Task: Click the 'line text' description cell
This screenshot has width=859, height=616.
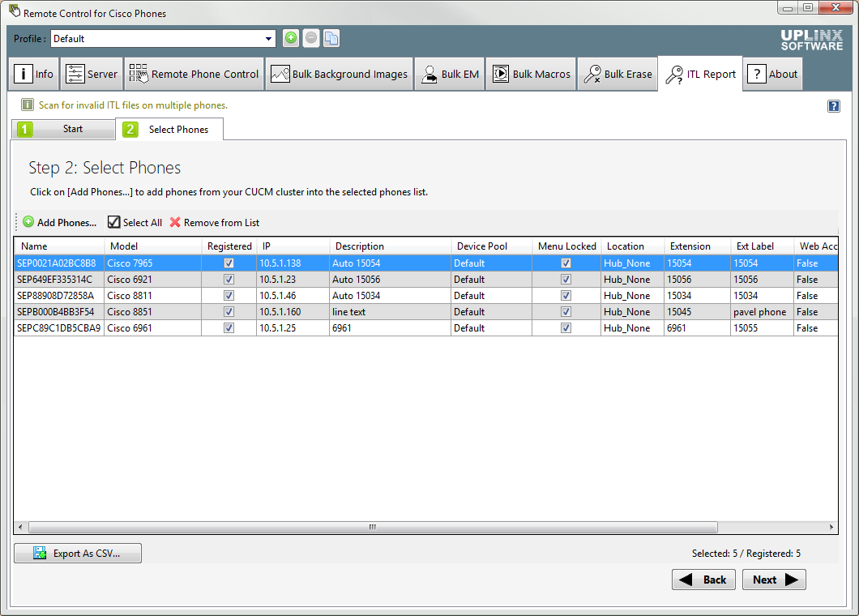Action: [390, 312]
